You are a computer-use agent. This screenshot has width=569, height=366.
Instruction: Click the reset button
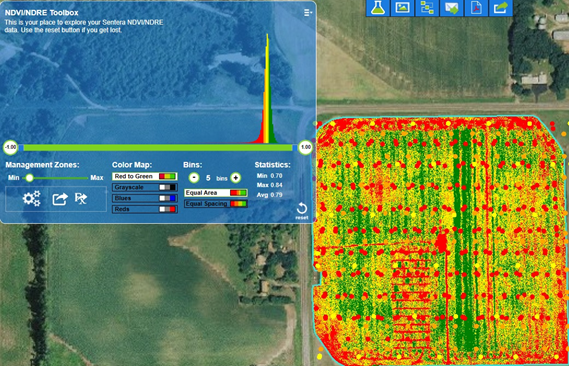tap(302, 210)
